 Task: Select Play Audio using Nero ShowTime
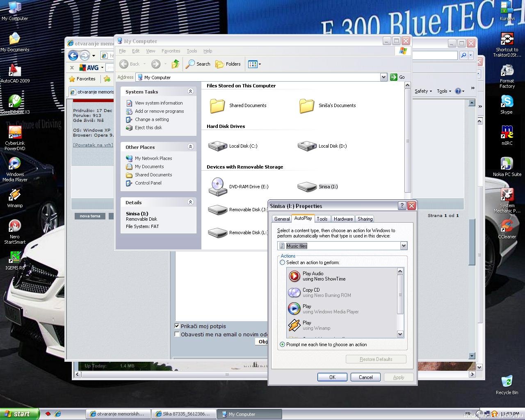pyautogui.click(x=342, y=276)
